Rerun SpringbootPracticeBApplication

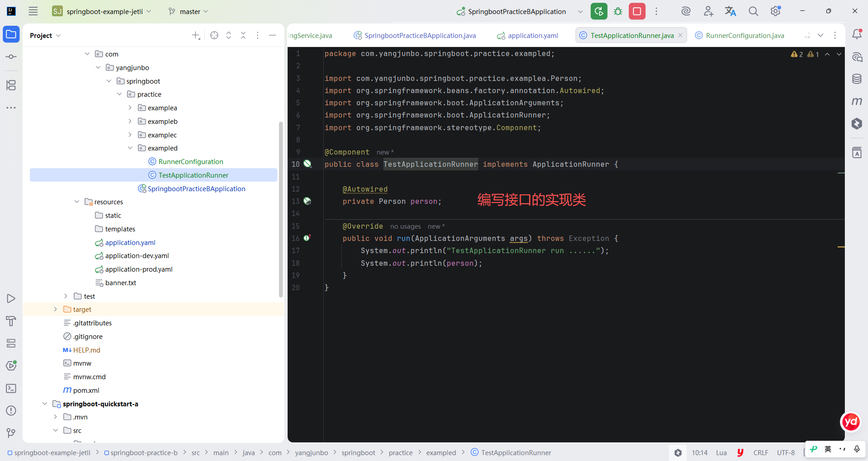599,11
